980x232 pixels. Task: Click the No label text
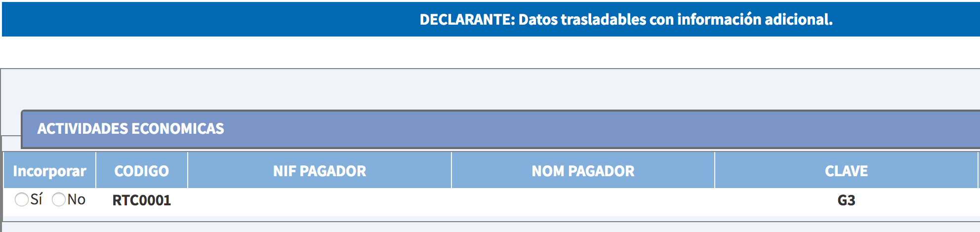tap(77, 199)
